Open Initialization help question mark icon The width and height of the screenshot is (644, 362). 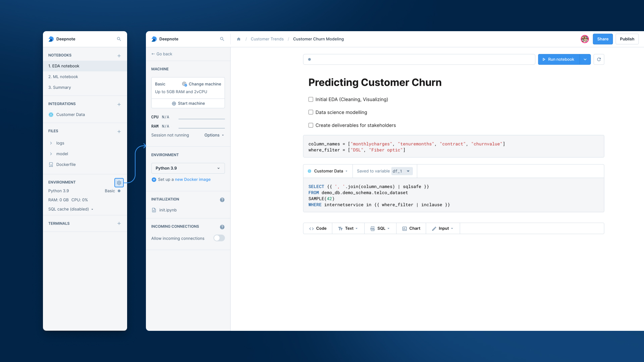(222, 200)
